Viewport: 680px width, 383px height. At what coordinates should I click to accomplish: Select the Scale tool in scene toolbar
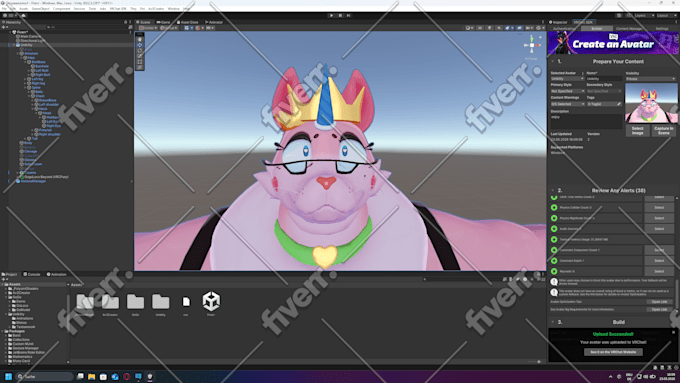pos(140,56)
